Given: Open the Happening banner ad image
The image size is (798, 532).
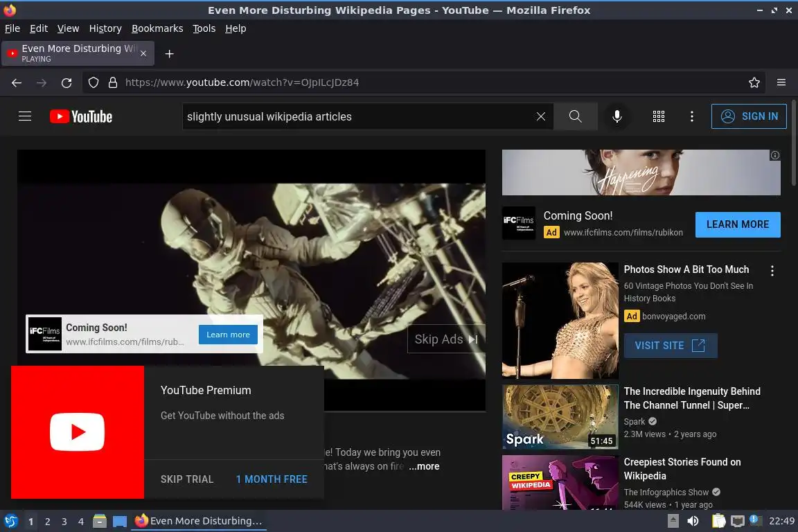Looking at the screenshot, I should pos(641,172).
